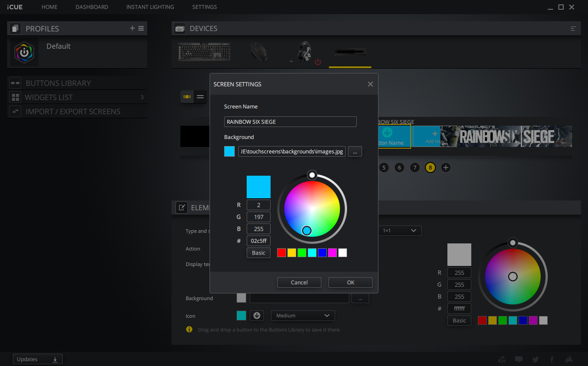The height and width of the screenshot is (366, 588).
Task: Select screen number 7
Action: point(414,168)
